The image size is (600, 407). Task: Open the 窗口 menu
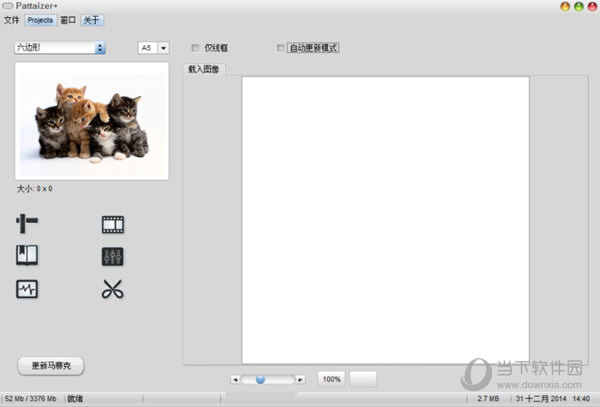68,20
